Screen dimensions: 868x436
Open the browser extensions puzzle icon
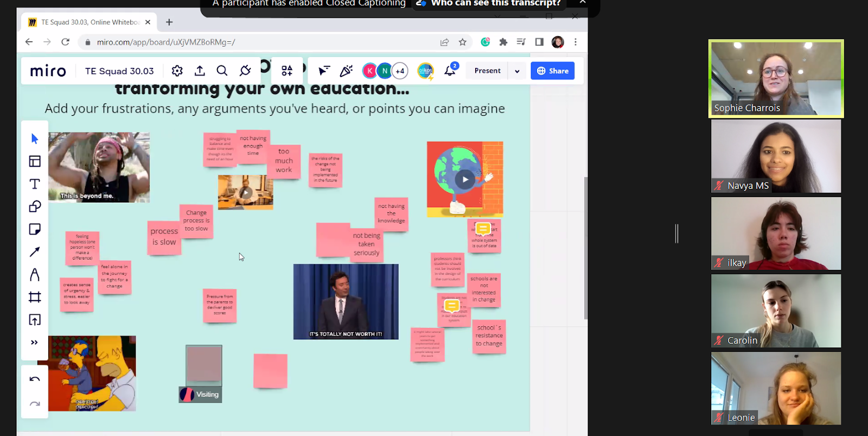[503, 42]
